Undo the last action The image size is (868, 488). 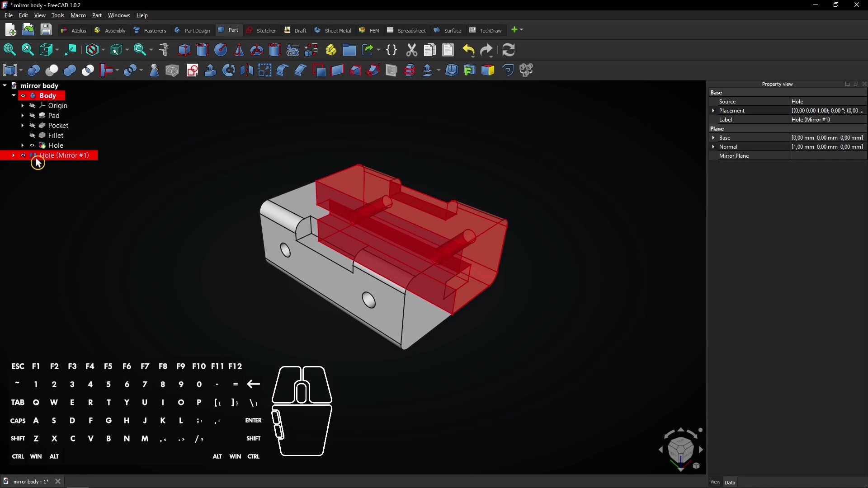(x=468, y=50)
